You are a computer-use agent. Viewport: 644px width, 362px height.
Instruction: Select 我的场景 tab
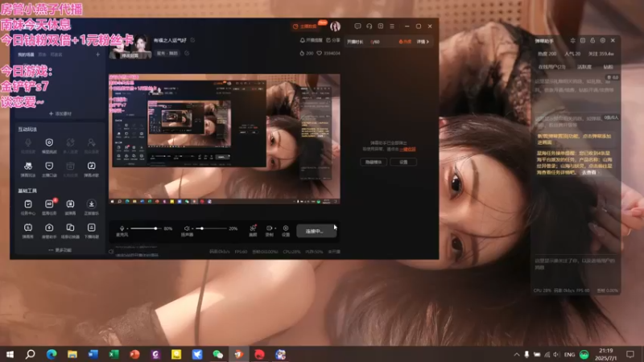point(26,55)
